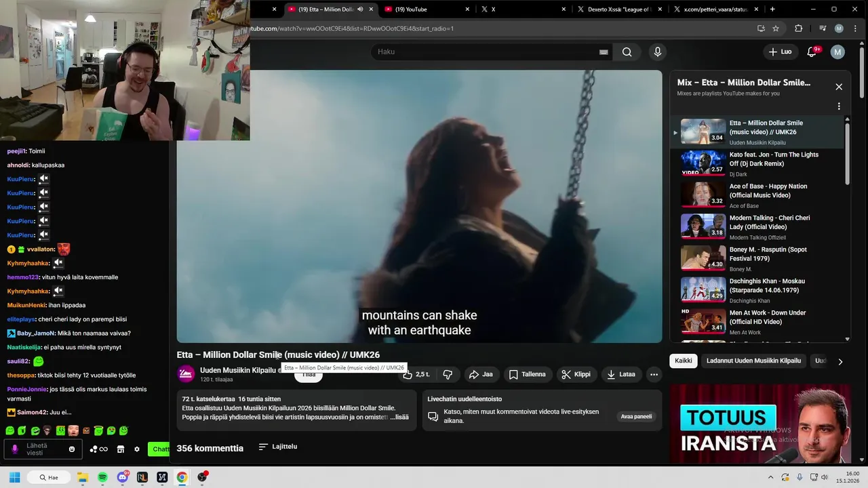Open OBS Studio from the taskbar
The height and width of the screenshot is (488, 868).
(x=201, y=477)
